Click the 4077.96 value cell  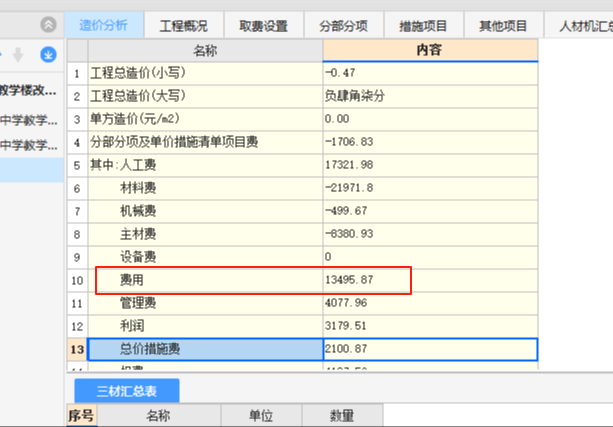pos(430,303)
